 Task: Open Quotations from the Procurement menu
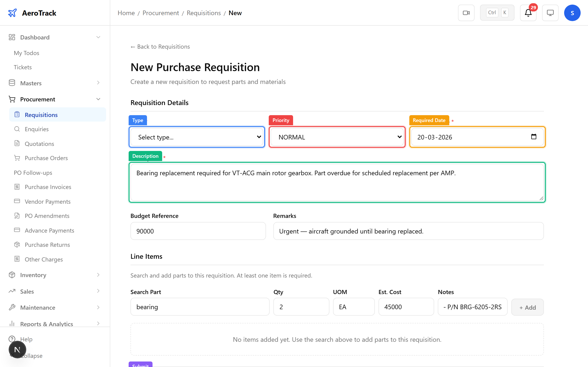tap(39, 143)
